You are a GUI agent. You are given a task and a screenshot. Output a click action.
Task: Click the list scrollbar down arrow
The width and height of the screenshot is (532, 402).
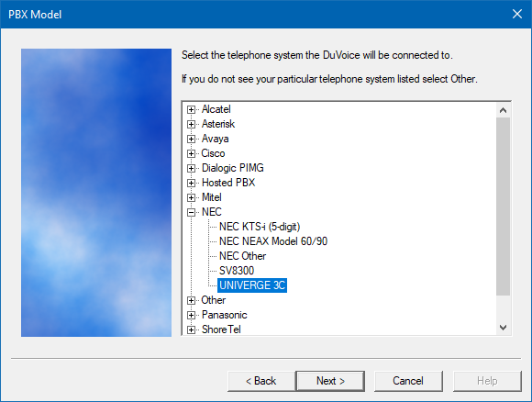[504, 328]
